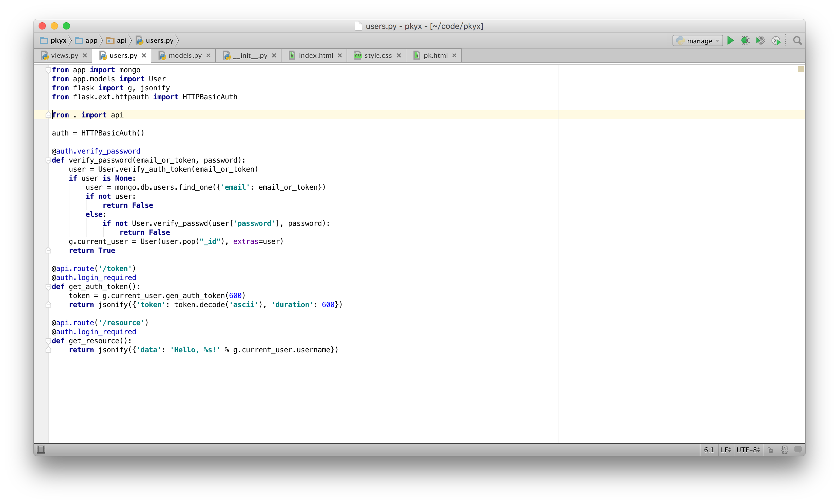Toggle tool window buttons in bottom-left corner
This screenshot has width=839, height=504.
[41, 450]
